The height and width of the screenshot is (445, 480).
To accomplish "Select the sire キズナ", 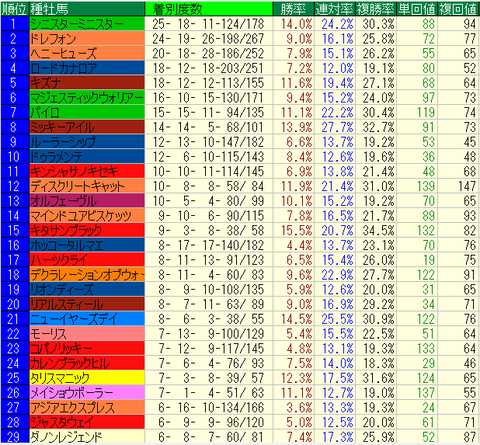I will pos(87,83).
